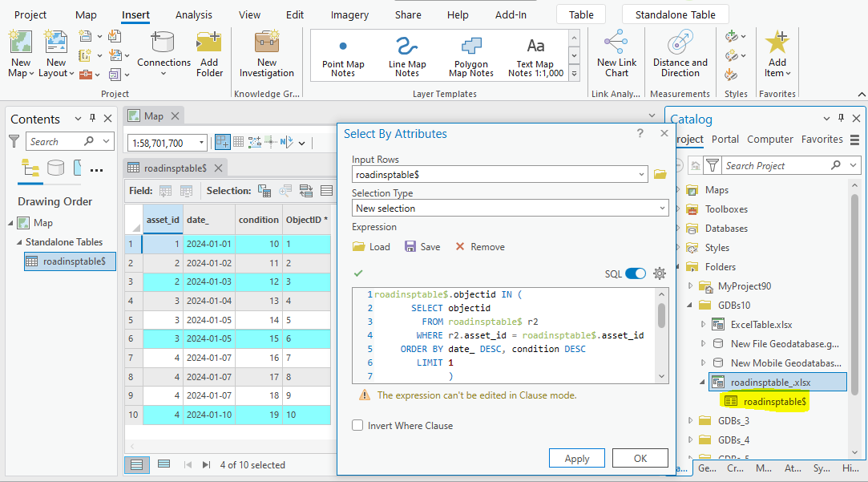This screenshot has height=482, width=868.
Task: Open the New Link Chart tool
Action: (616, 42)
